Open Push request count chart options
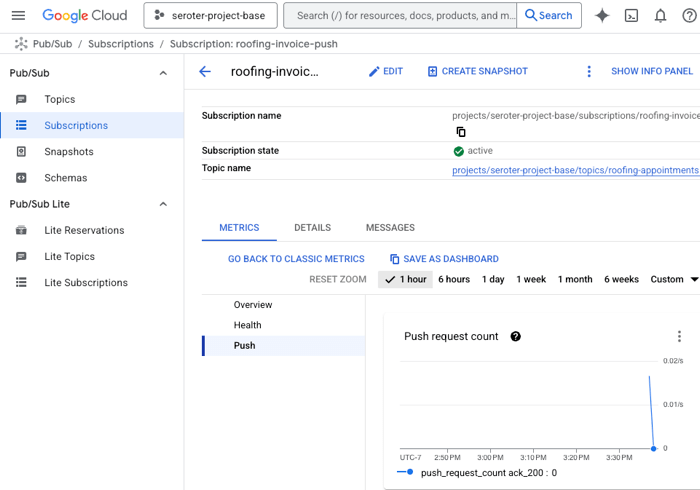 pyautogui.click(x=679, y=336)
